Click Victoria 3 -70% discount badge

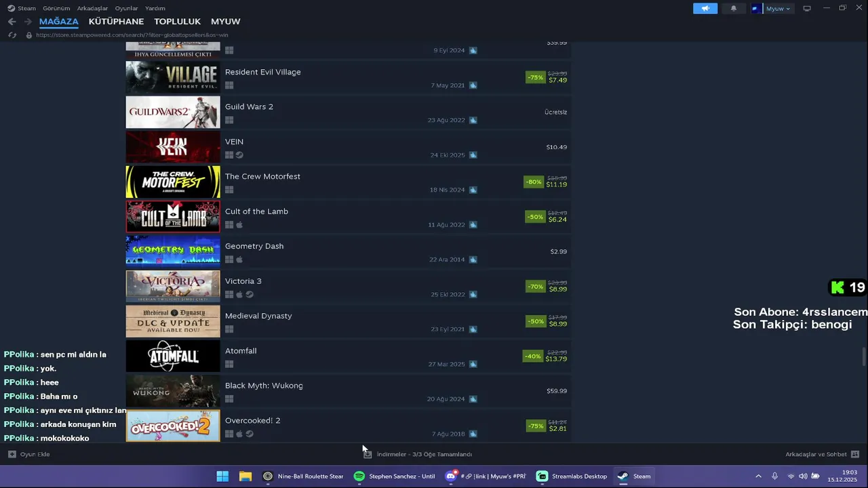point(535,287)
